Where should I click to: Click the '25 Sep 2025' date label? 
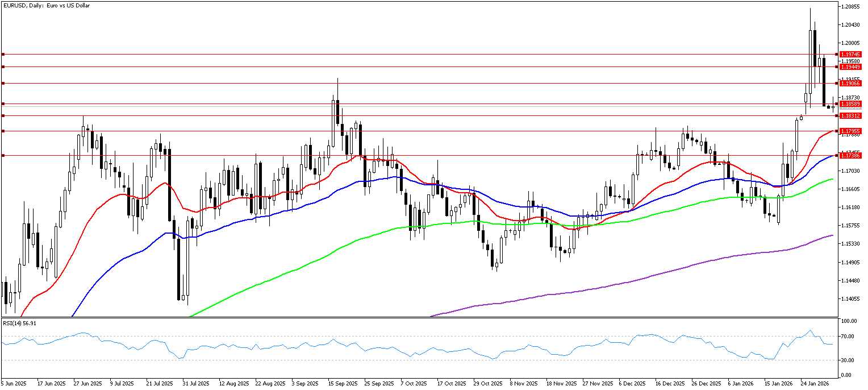[x=379, y=384]
